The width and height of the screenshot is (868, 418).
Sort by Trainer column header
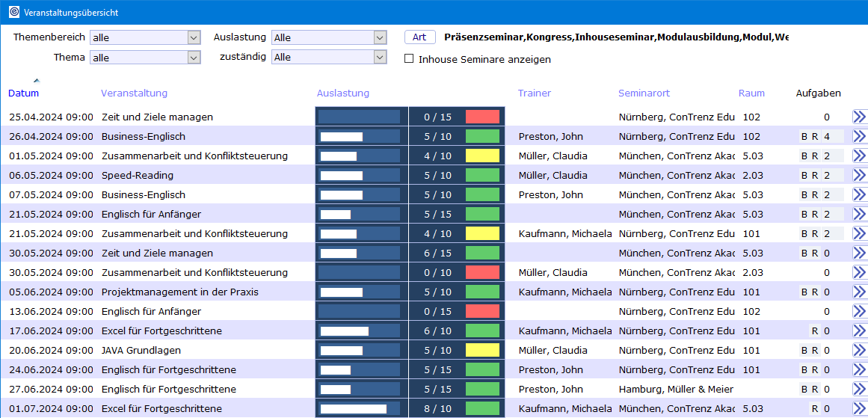[x=534, y=93]
